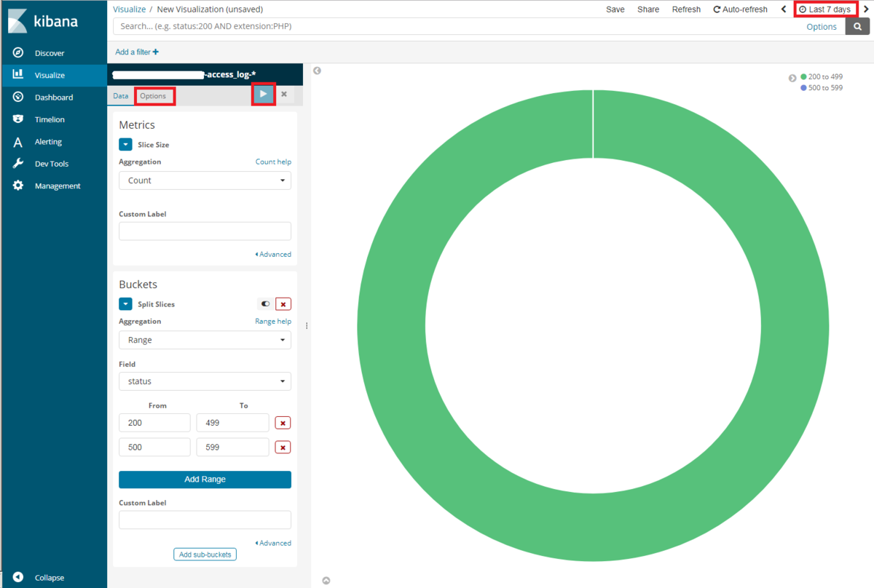Collapse the Slice Size metric

tap(125, 145)
